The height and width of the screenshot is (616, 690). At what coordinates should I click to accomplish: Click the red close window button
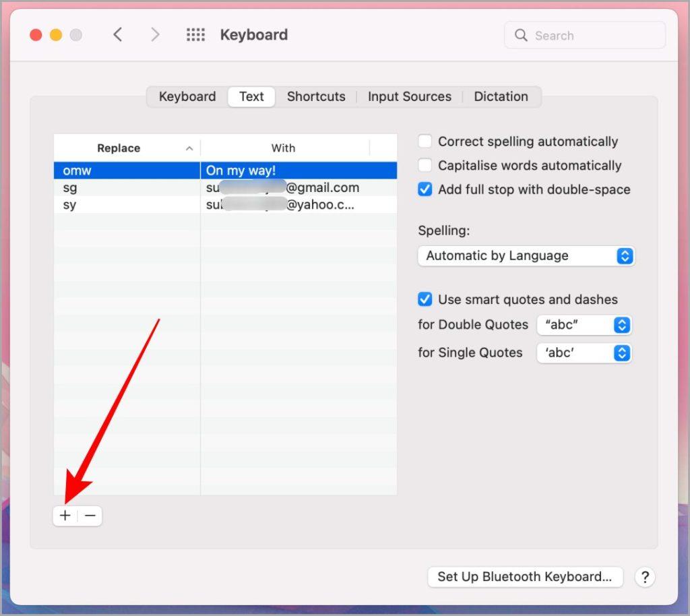click(x=36, y=35)
